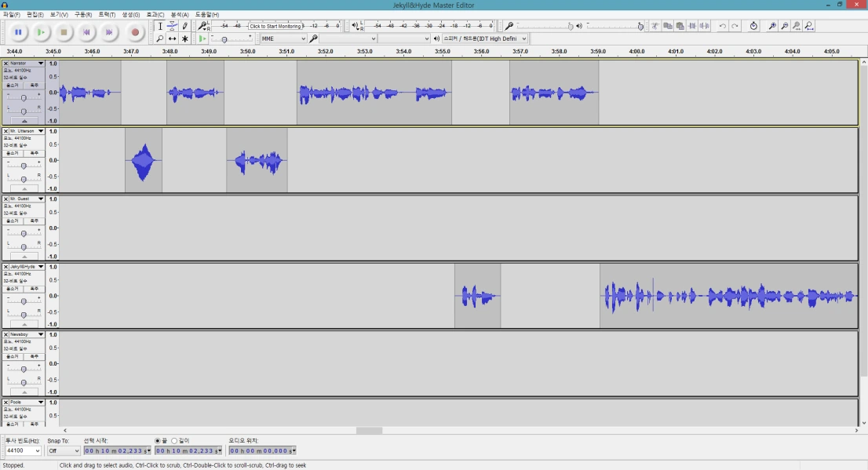Open the 보기(V) menu

(59, 14)
